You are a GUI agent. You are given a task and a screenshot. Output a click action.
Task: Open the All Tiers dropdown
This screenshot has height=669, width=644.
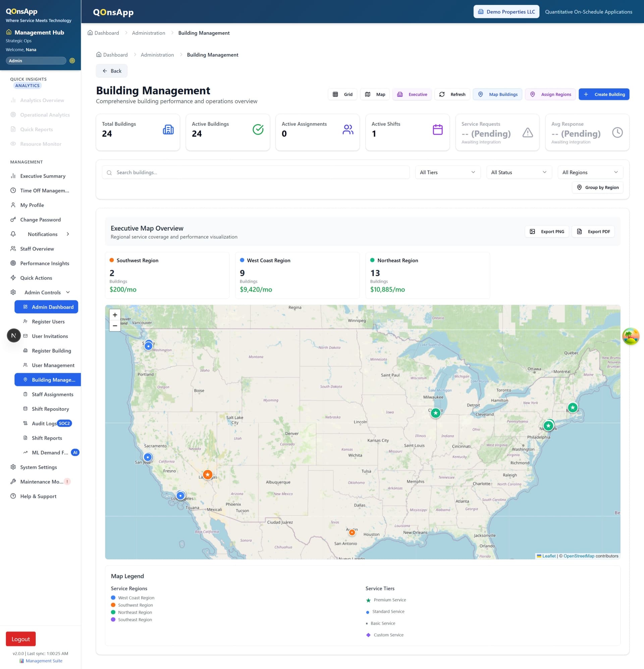(447, 173)
